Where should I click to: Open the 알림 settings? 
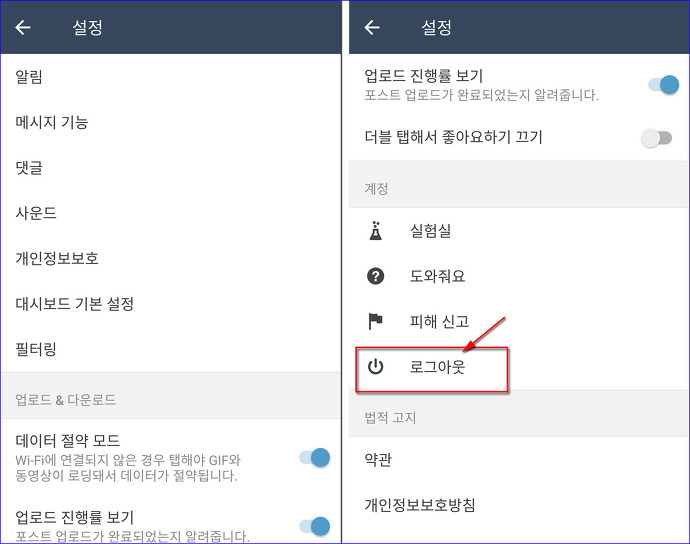coord(171,77)
